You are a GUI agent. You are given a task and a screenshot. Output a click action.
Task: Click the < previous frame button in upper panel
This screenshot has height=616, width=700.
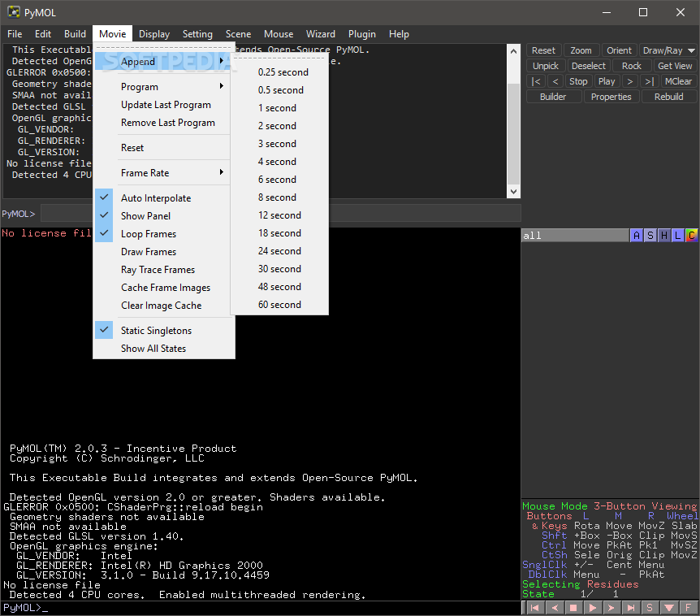555,81
